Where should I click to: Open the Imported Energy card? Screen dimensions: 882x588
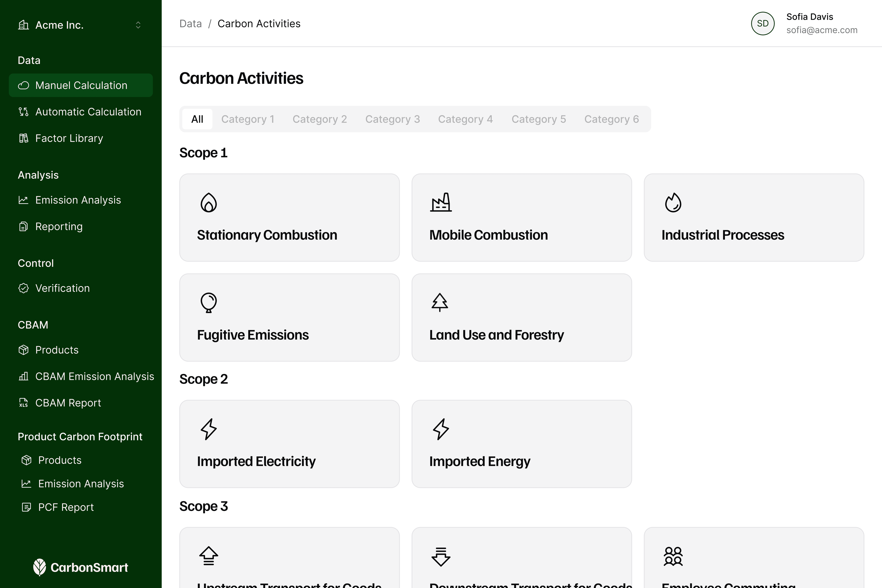522,444
